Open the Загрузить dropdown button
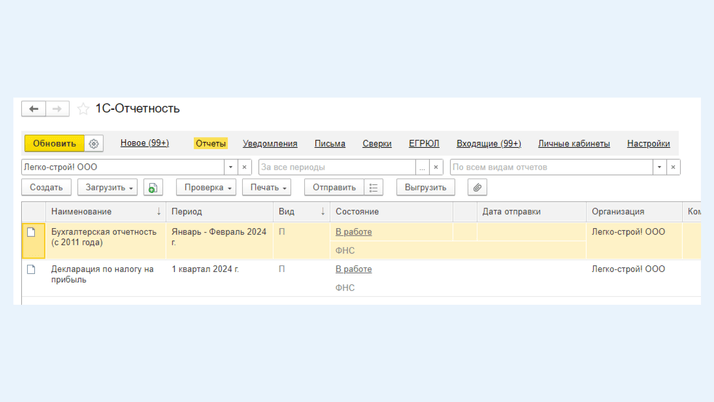The height and width of the screenshot is (402, 714). (x=109, y=188)
